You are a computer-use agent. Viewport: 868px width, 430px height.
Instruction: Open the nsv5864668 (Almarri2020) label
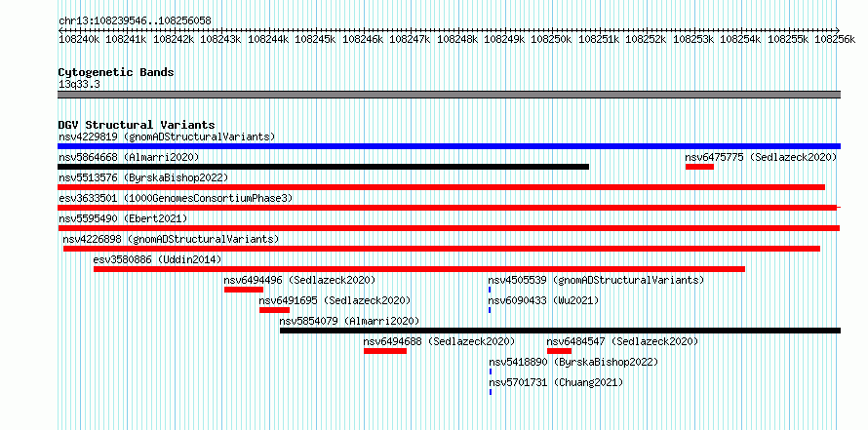pos(129,157)
